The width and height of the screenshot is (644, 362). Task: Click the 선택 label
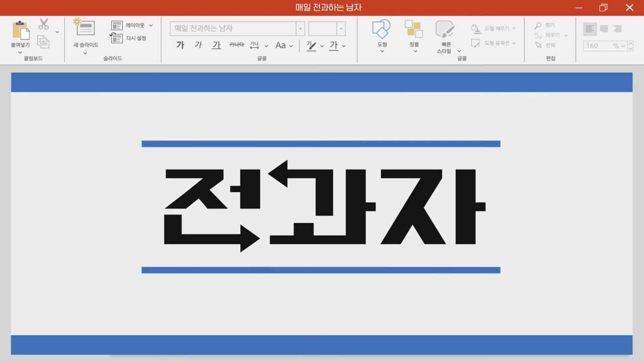(x=550, y=45)
